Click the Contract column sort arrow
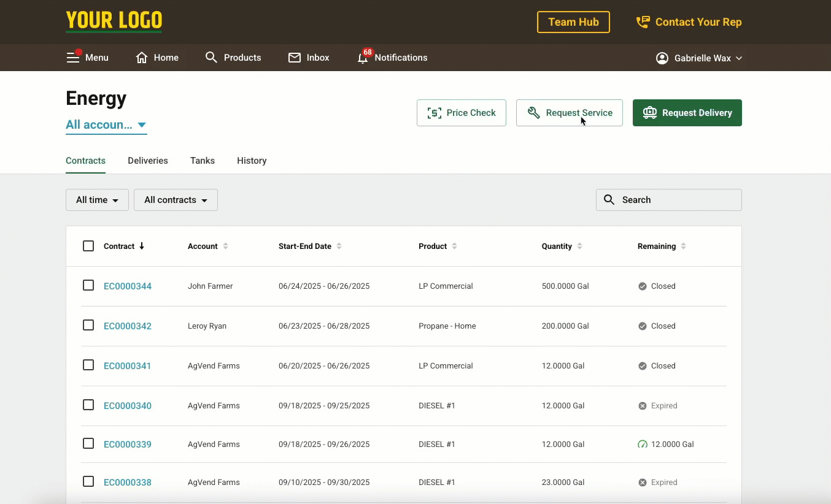 [142, 246]
